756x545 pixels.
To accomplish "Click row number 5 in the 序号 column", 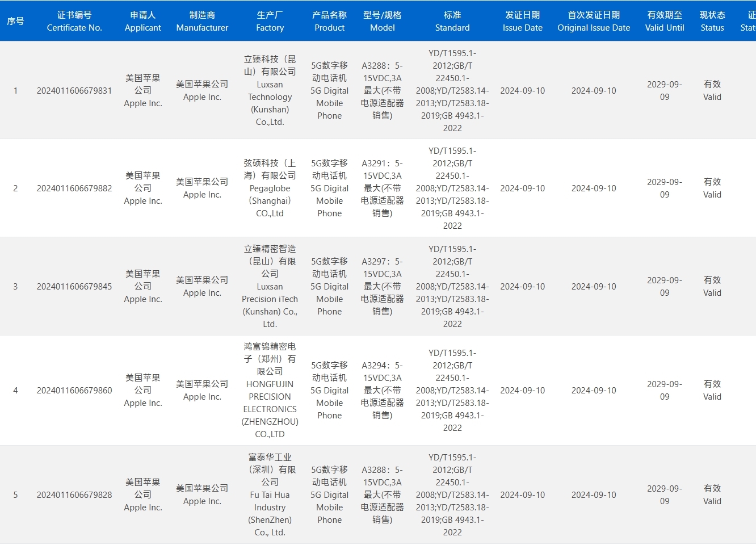I will 15,495.
